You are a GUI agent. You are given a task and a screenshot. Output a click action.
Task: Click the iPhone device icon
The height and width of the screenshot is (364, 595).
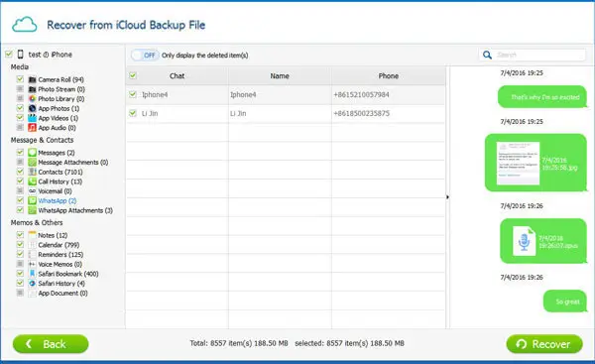pos(21,55)
